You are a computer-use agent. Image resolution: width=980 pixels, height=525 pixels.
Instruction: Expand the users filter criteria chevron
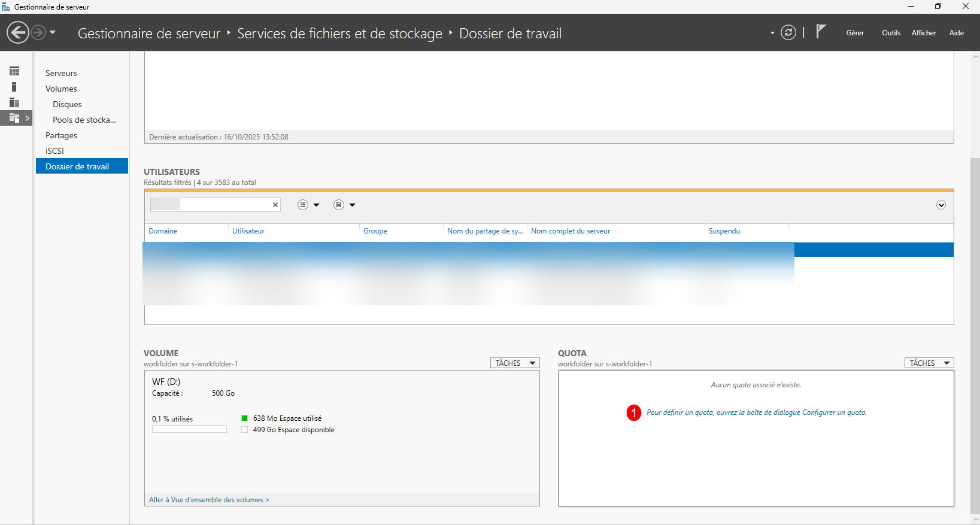coord(940,205)
